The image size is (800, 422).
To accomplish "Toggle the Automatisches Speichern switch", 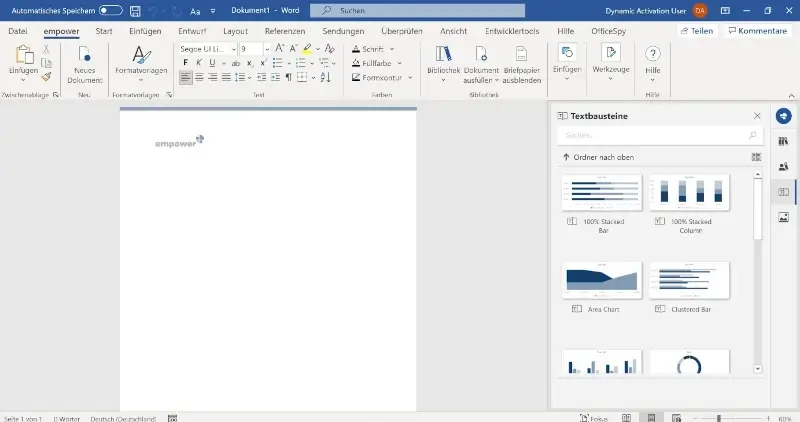I will [x=110, y=10].
